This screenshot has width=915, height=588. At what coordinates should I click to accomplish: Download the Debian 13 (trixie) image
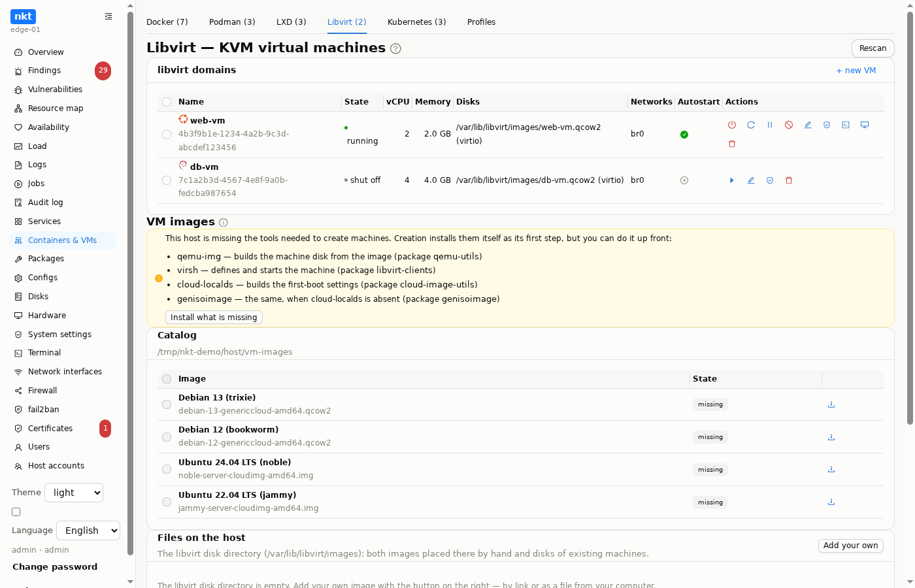point(831,404)
